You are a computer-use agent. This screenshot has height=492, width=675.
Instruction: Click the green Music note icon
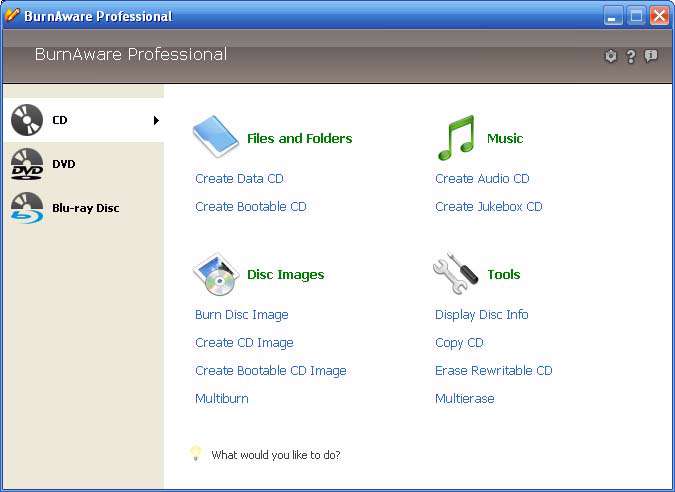tap(456, 137)
